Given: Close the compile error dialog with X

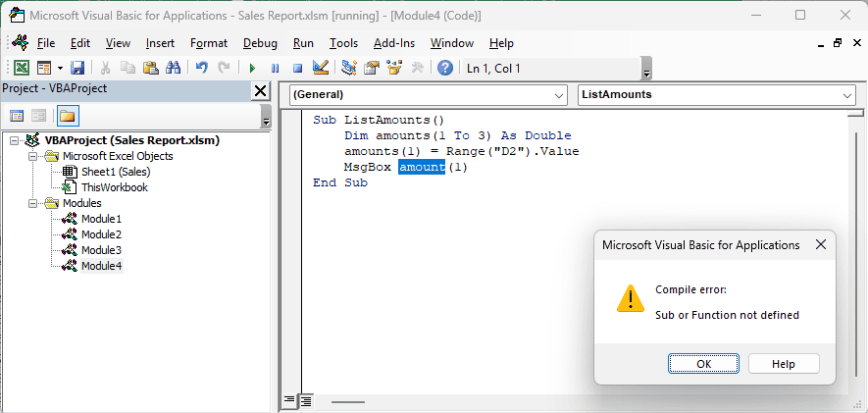Looking at the screenshot, I should 821,244.
